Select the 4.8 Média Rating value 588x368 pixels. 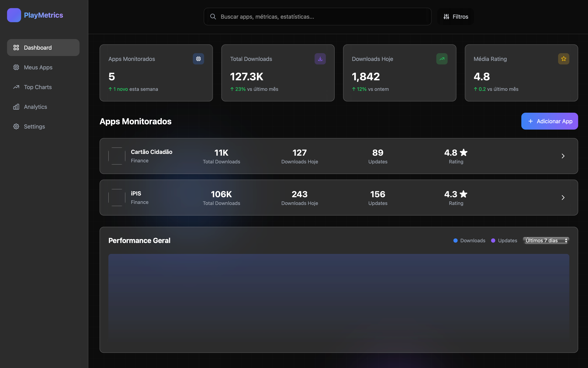tap(482, 77)
